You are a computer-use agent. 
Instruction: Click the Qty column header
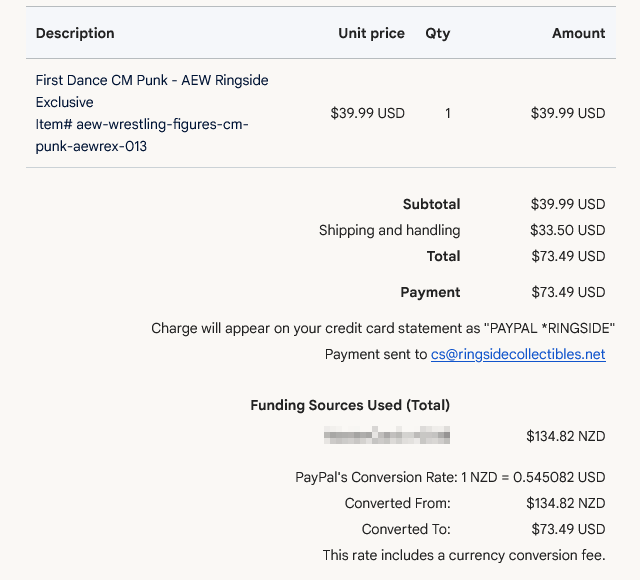[x=437, y=33]
